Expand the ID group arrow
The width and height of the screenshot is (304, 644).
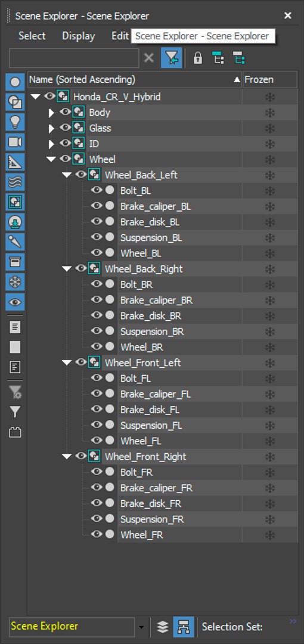[51, 144]
